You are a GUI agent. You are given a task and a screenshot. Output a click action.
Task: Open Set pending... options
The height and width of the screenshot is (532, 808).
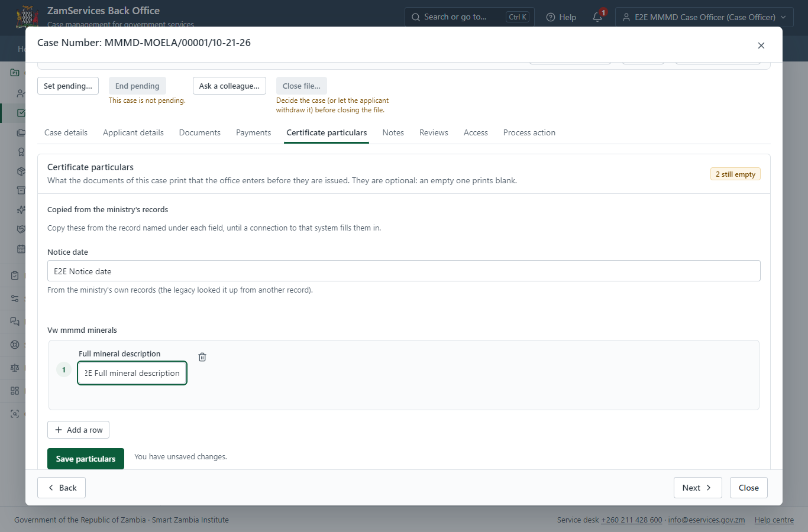(x=68, y=86)
